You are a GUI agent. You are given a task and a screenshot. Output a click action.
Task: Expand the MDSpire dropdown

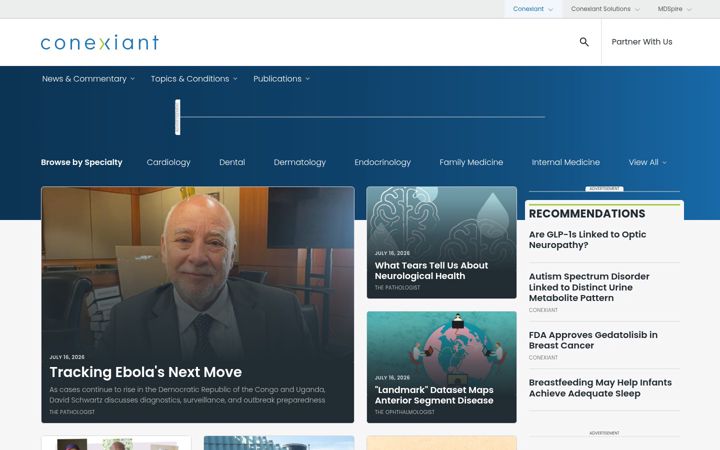click(x=675, y=9)
